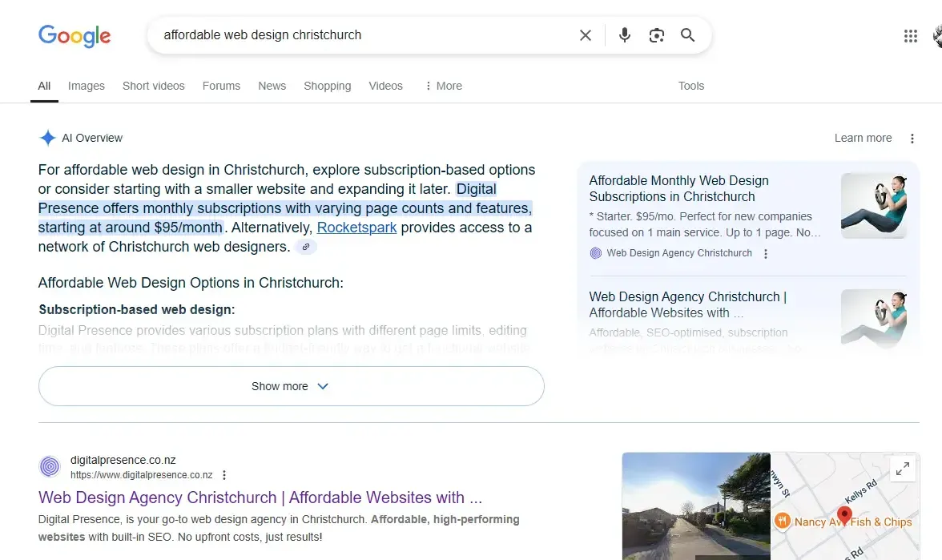
Task: Select the All results tab
Action: (x=45, y=86)
